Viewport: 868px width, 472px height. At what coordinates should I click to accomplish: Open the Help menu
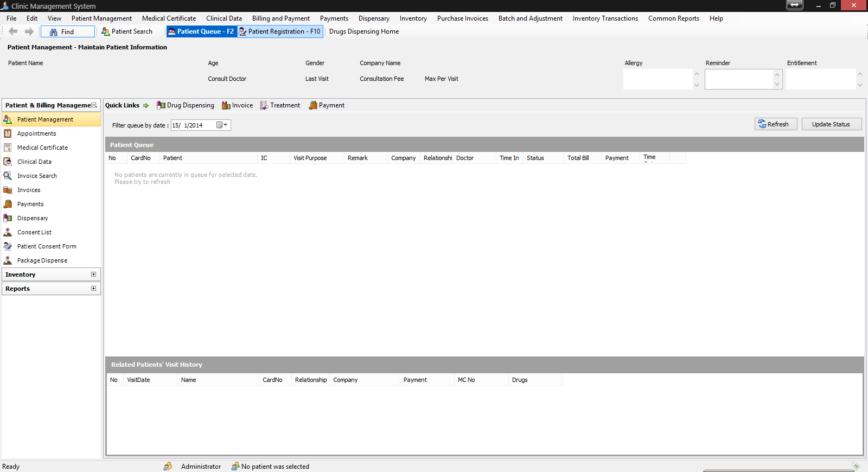[716, 18]
